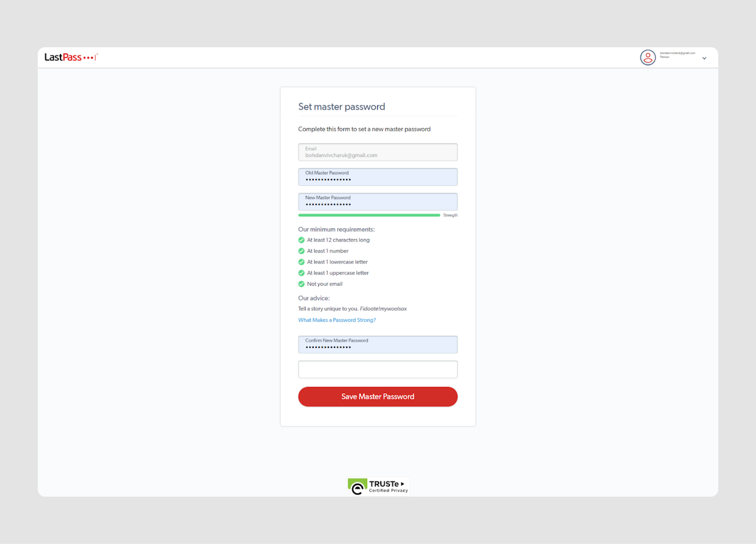756x544 pixels.
Task: Click 'At least 12 characters long' text
Action: [338, 240]
